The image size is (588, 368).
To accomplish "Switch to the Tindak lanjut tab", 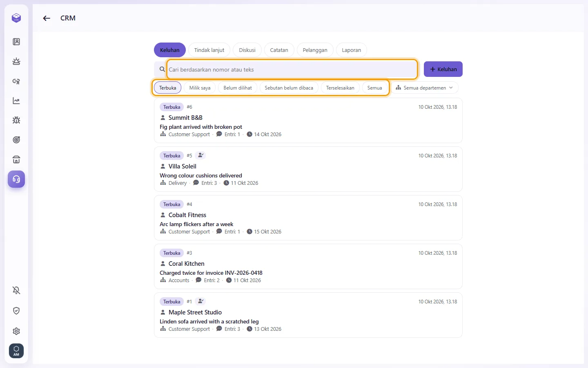I will point(209,50).
